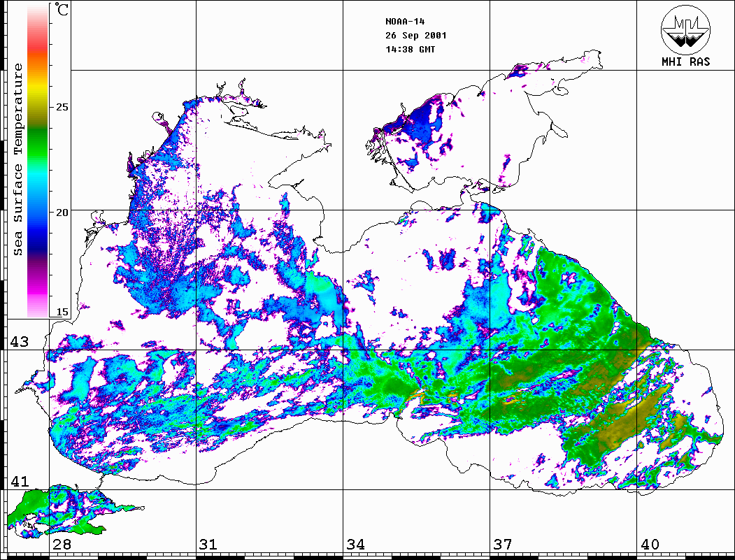Viewport: 735px width, 560px height.
Task: Click the date 26 Sep 2001
Action: [416, 36]
